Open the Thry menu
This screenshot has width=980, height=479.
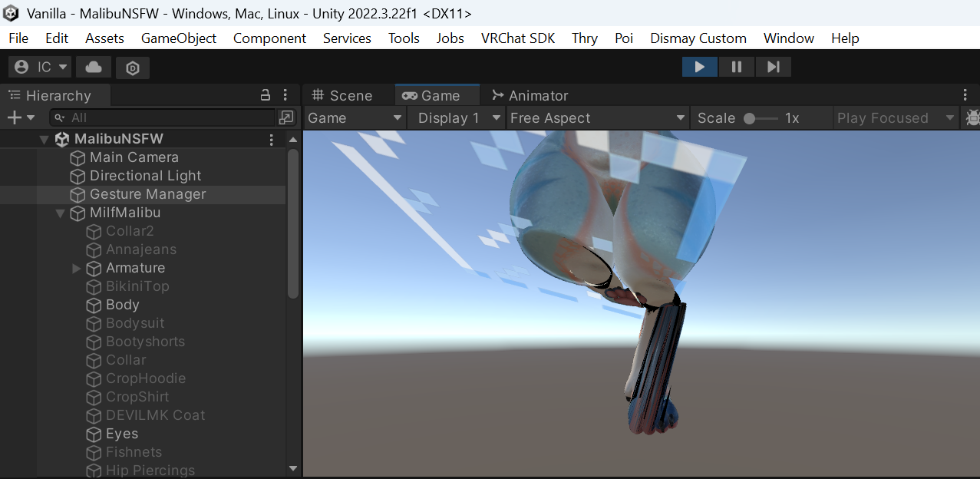pos(585,38)
